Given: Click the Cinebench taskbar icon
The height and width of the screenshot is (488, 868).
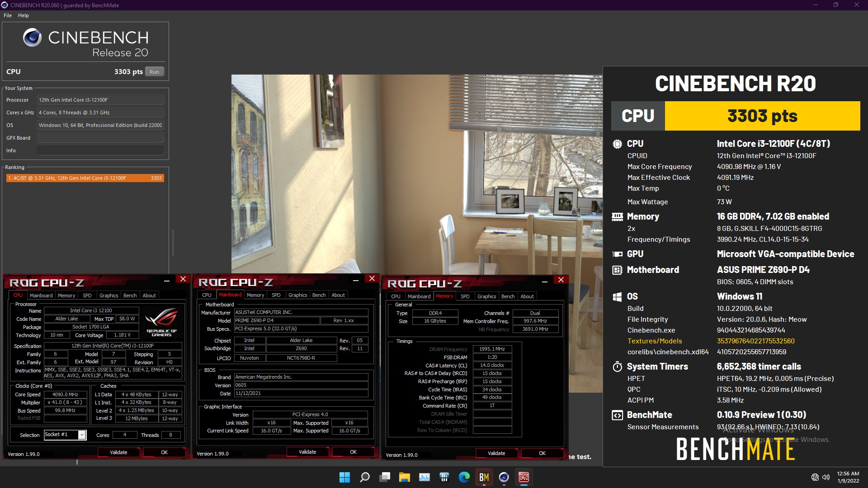Looking at the screenshot, I should [x=504, y=477].
